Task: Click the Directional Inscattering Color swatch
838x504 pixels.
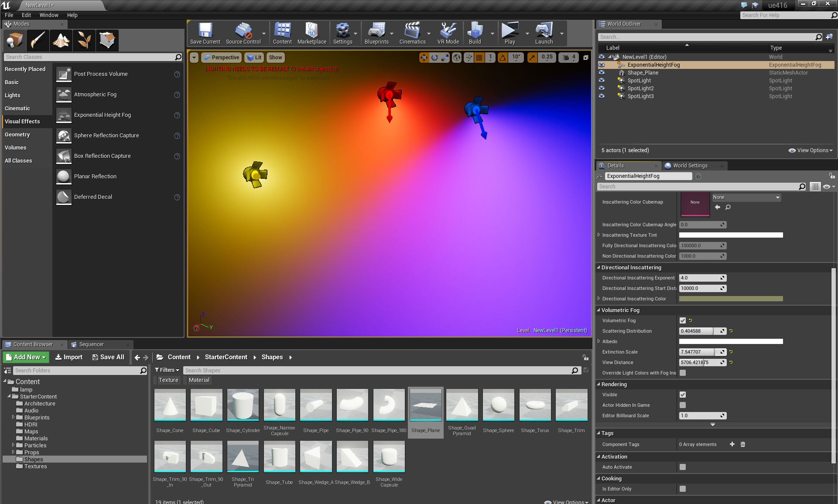Action: (731, 299)
